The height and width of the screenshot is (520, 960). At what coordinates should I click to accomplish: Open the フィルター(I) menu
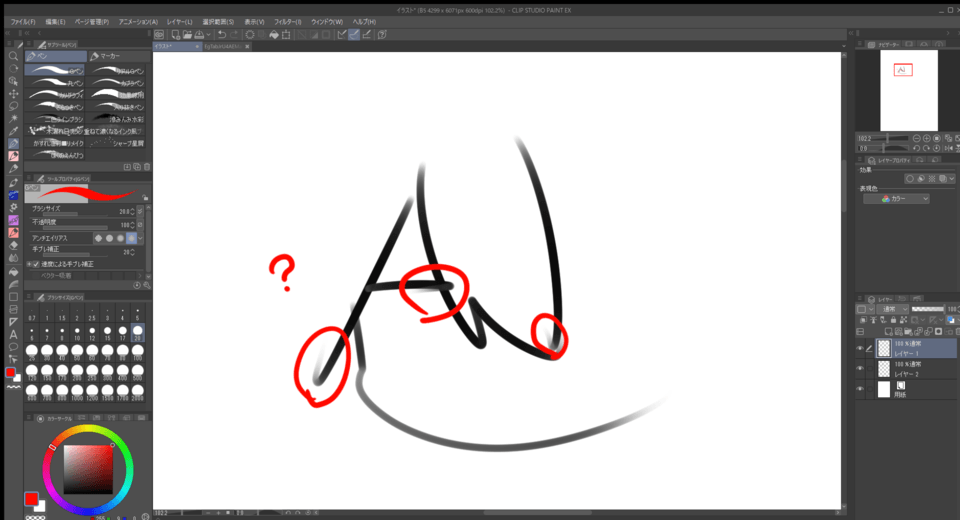coord(288,21)
